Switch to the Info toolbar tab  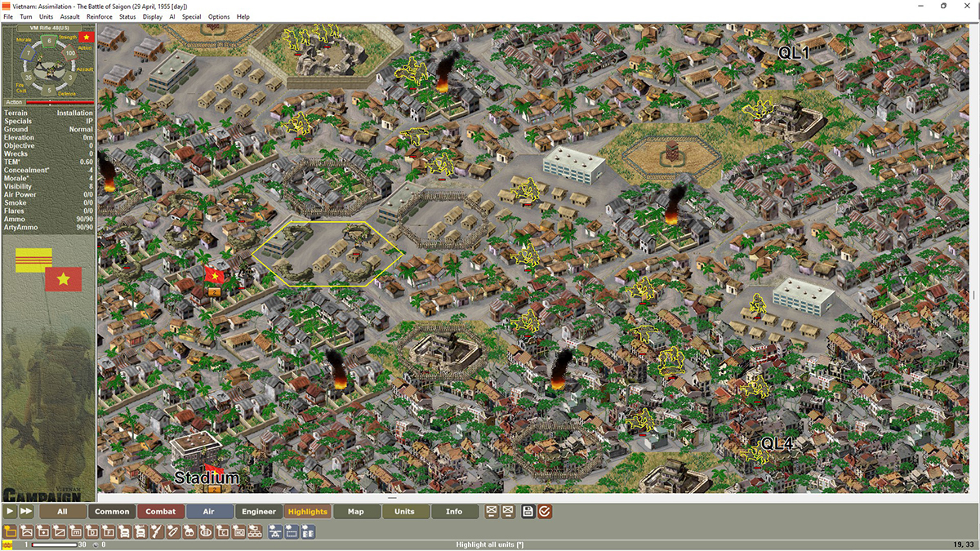point(454,511)
